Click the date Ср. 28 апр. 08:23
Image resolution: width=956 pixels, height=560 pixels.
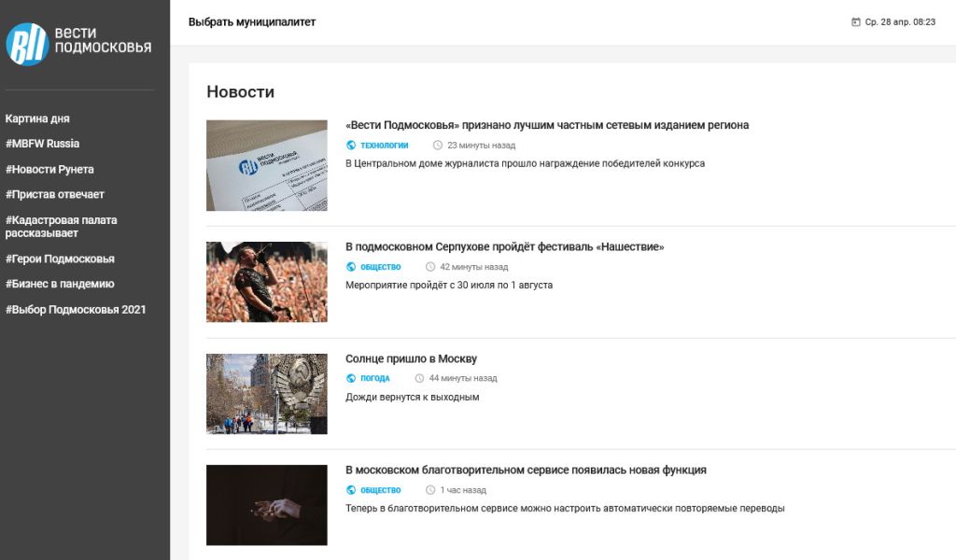tap(900, 22)
